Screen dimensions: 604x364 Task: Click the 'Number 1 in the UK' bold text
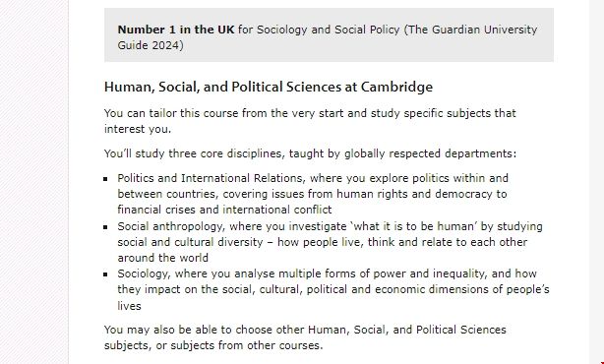click(x=176, y=30)
